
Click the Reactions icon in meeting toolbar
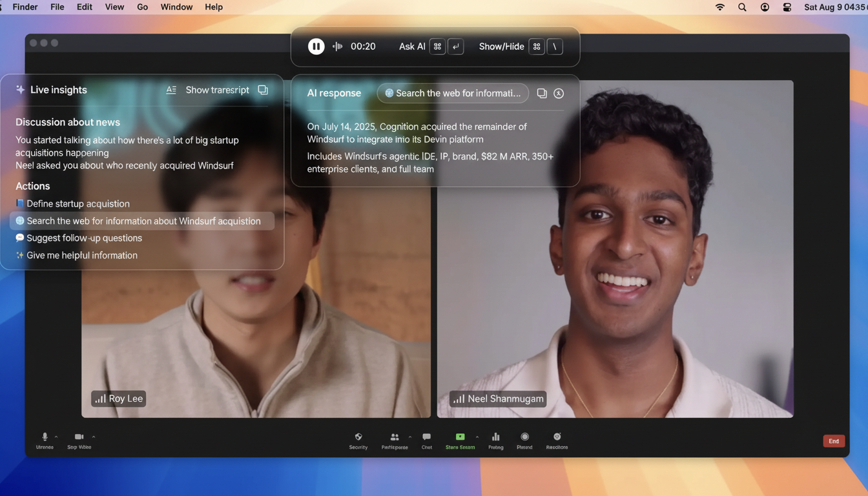coord(557,437)
